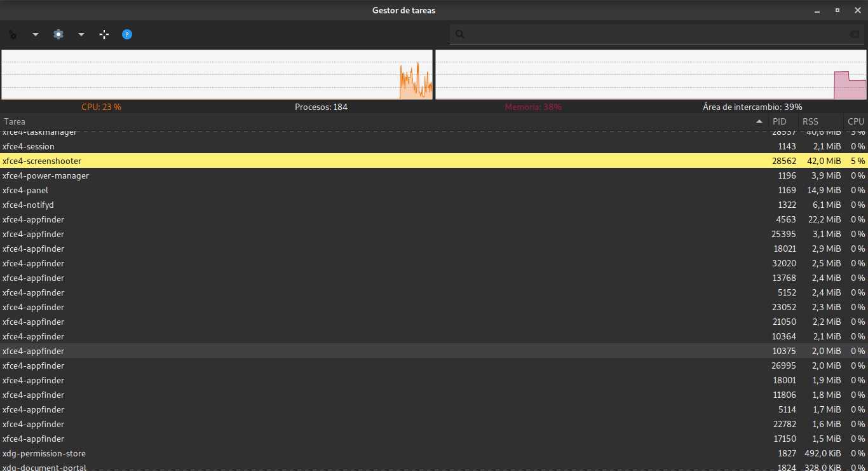
Task: Click the magnifier icon in search field
Action: coord(460,34)
